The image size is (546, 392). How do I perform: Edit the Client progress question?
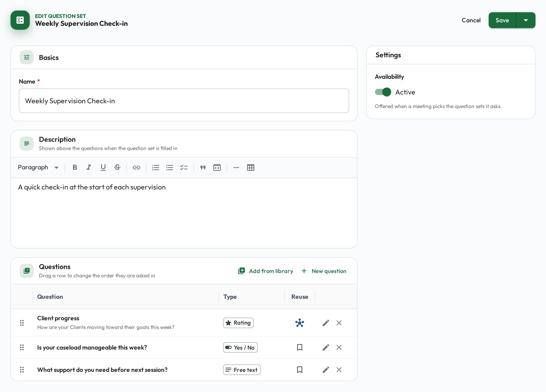pos(326,323)
